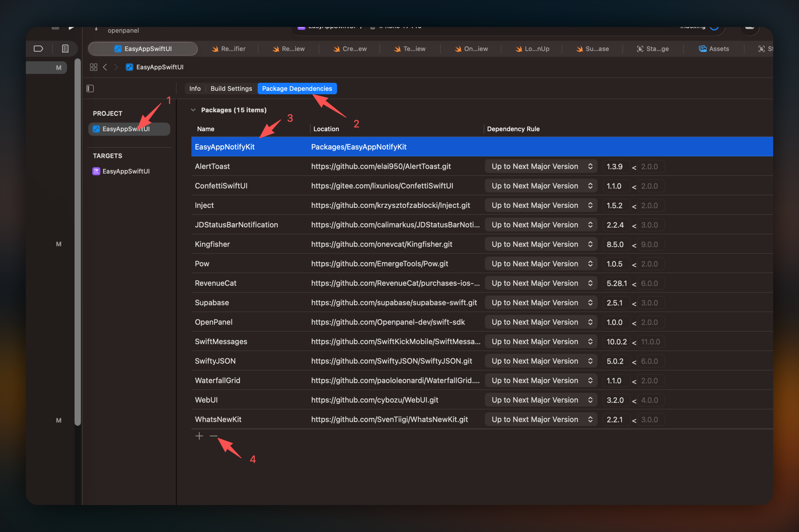Toggle the project/targets sidebar panel icon

point(90,89)
